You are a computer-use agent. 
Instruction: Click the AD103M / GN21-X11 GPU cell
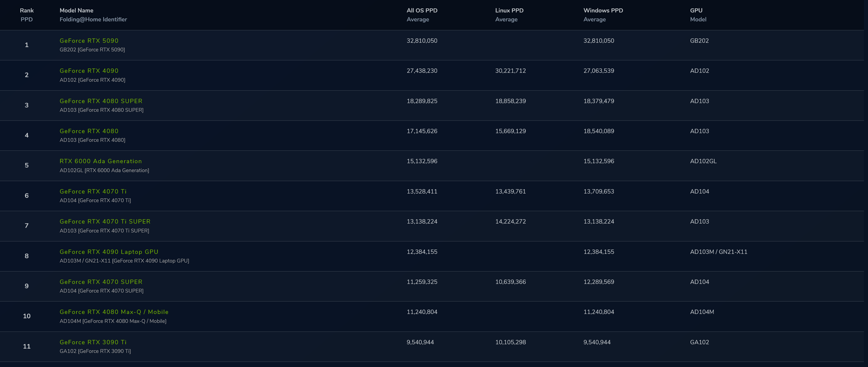tap(718, 252)
